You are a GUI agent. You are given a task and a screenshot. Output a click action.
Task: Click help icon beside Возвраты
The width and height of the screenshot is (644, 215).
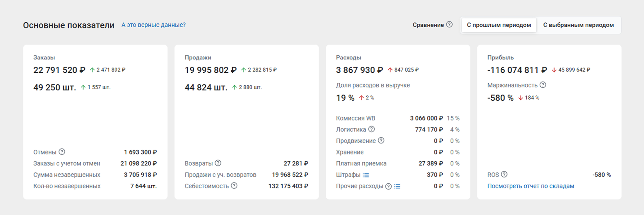[x=218, y=163]
